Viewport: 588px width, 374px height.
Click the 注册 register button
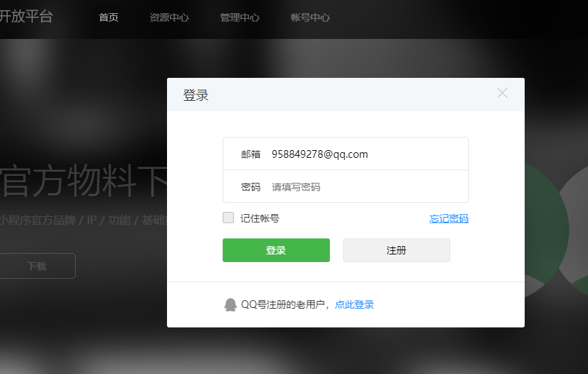click(x=397, y=250)
